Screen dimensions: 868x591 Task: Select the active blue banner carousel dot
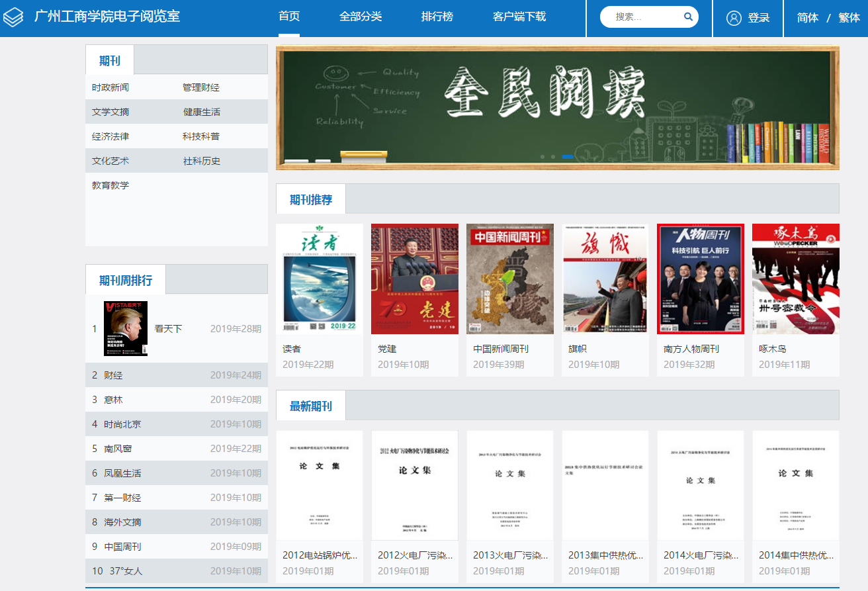click(567, 157)
